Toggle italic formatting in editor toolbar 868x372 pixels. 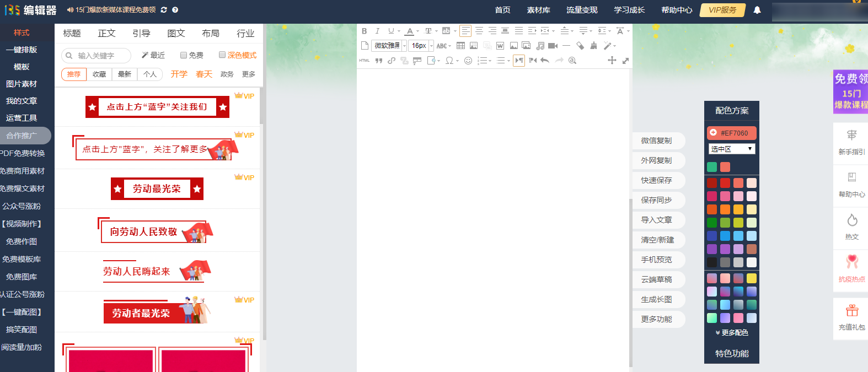click(x=377, y=31)
